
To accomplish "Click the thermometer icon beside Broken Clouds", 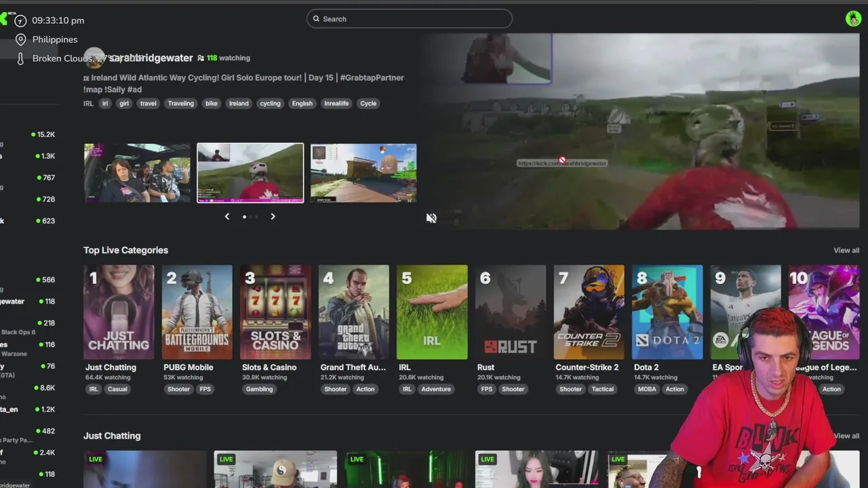I will 20,59.
